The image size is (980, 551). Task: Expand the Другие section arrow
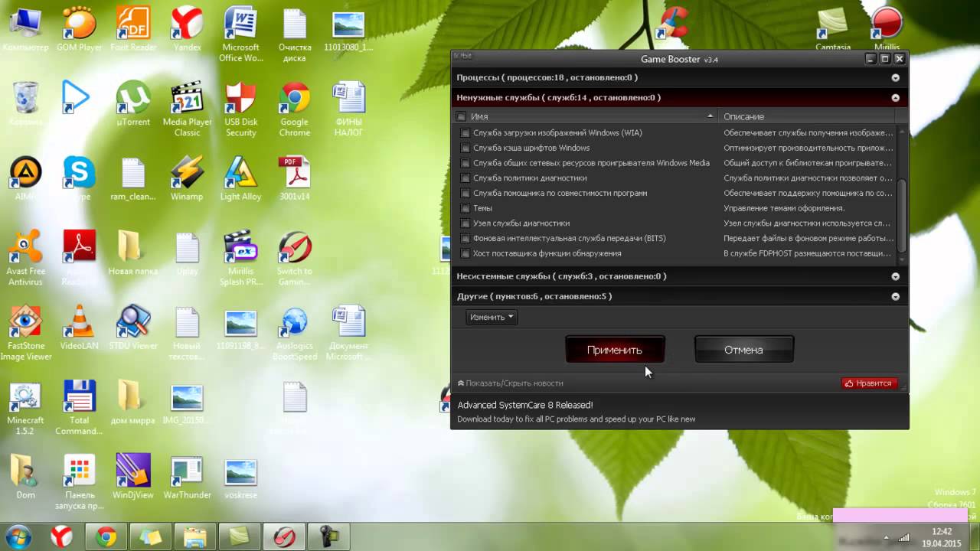(895, 296)
